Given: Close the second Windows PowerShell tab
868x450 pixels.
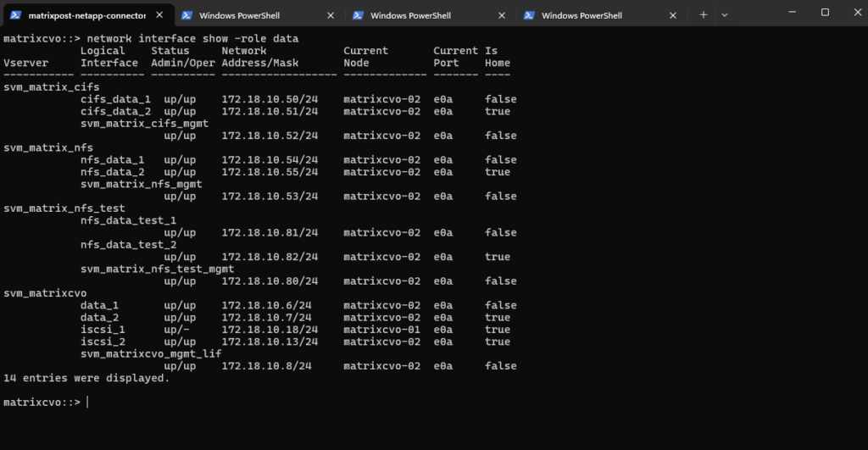Looking at the screenshot, I should click(x=331, y=14).
